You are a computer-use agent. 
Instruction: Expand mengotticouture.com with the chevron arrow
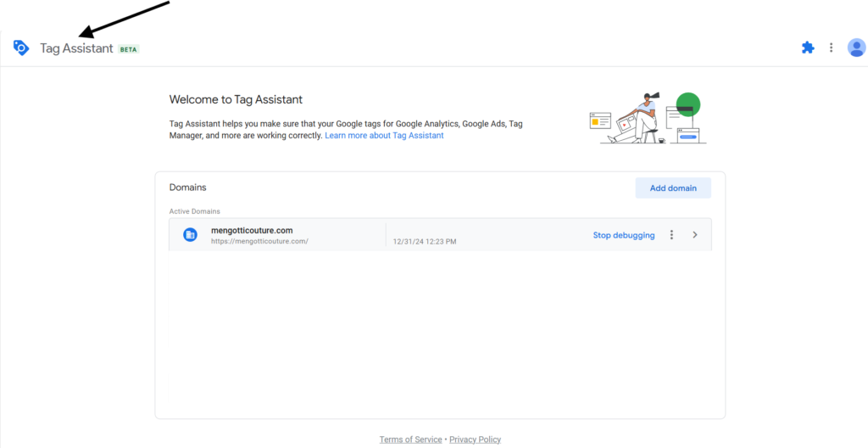pos(695,234)
